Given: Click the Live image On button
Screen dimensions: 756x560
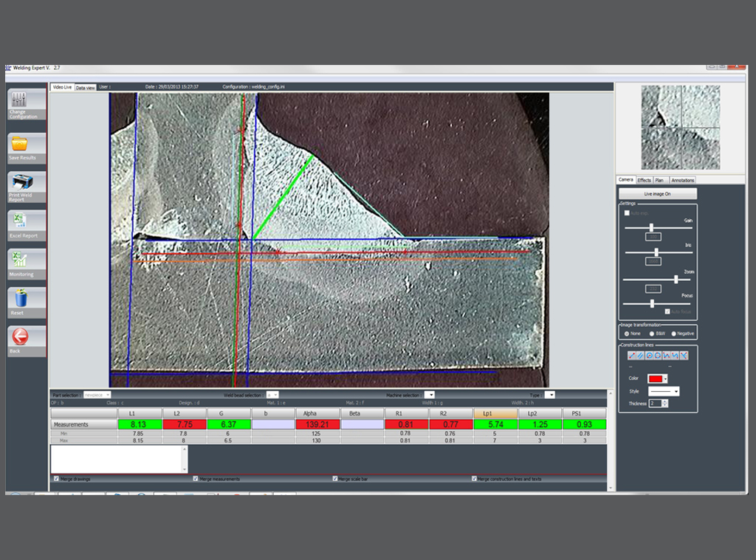Looking at the screenshot, I should pyautogui.click(x=657, y=193).
